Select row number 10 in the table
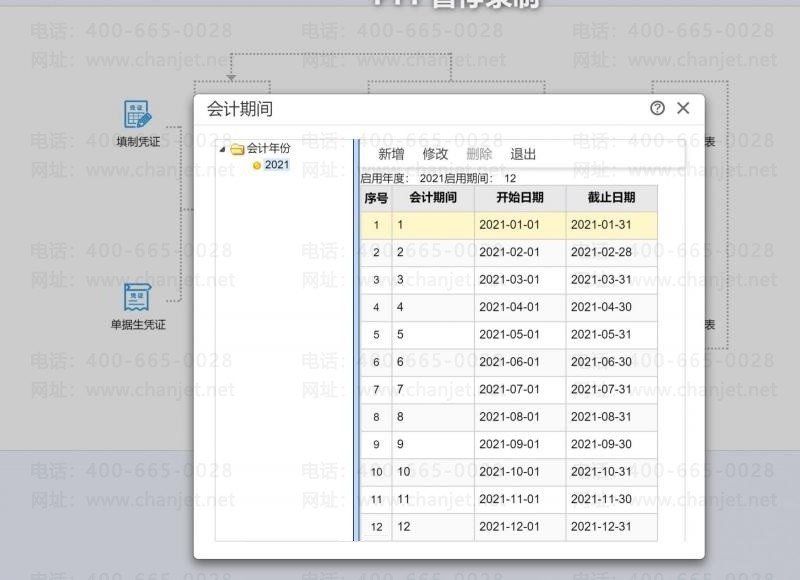 point(376,472)
